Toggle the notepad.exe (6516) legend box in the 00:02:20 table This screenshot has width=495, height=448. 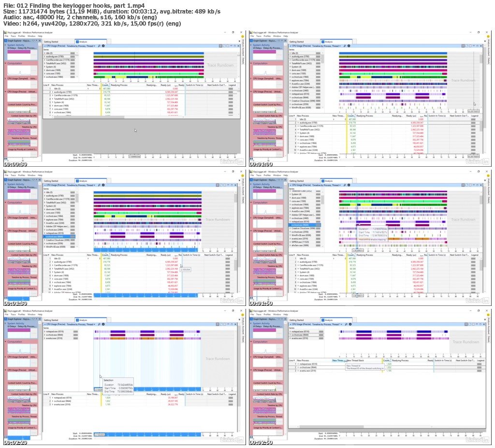[x=231, y=398]
